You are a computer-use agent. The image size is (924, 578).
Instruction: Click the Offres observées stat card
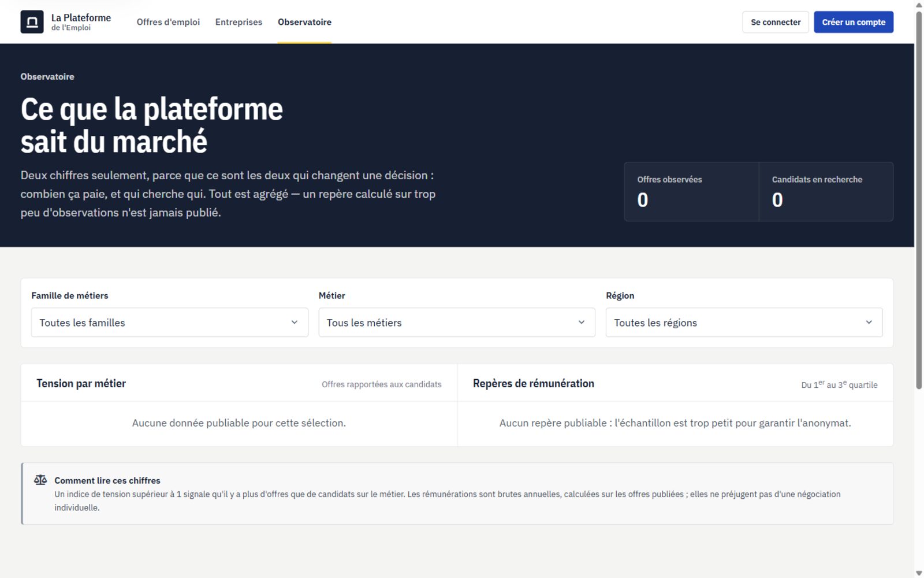(x=691, y=192)
